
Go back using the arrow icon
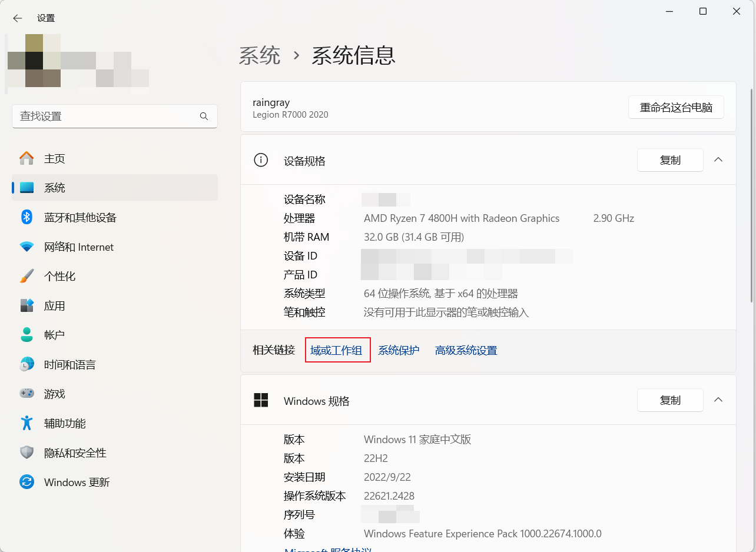[x=18, y=18]
